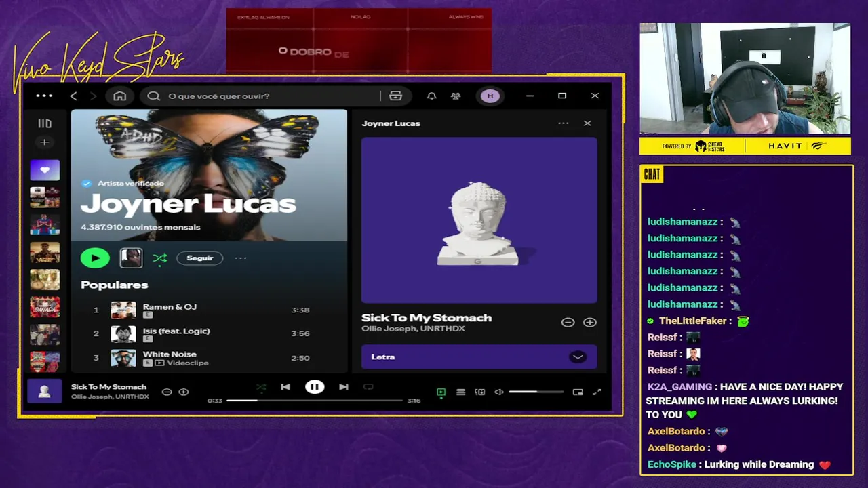Play Joyner Lucas with green play button
Image resolution: width=868 pixels, height=488 pixels.
[95, 258]
